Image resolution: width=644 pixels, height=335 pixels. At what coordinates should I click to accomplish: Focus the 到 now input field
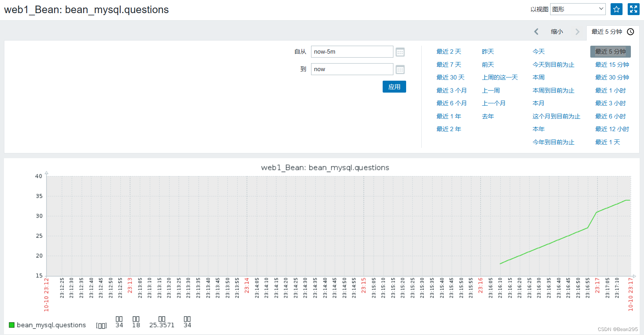point(352,69)
